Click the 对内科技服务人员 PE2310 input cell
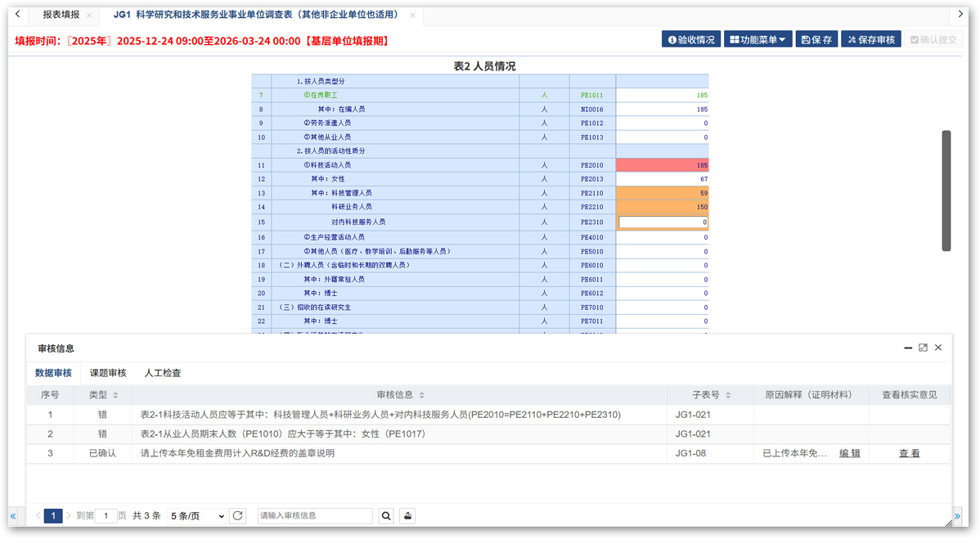This screenshot has width=980, height=539. coord(663,222)
